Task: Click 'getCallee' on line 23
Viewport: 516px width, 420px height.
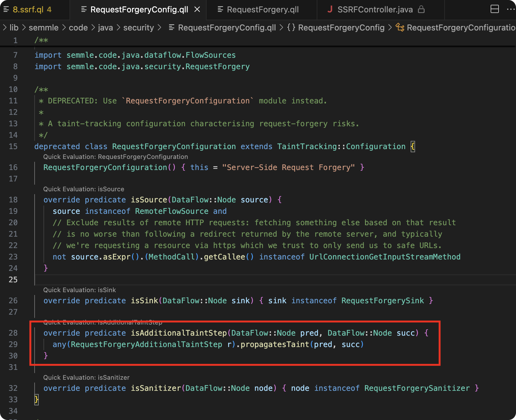Action: pos(224,257)
